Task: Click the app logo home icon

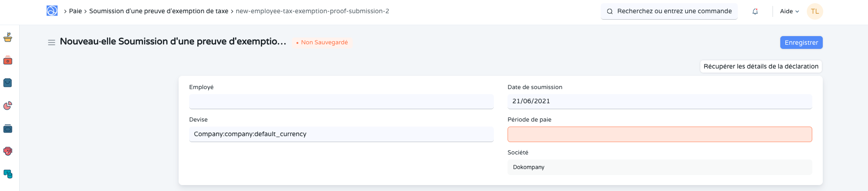Action: [52, 11]
